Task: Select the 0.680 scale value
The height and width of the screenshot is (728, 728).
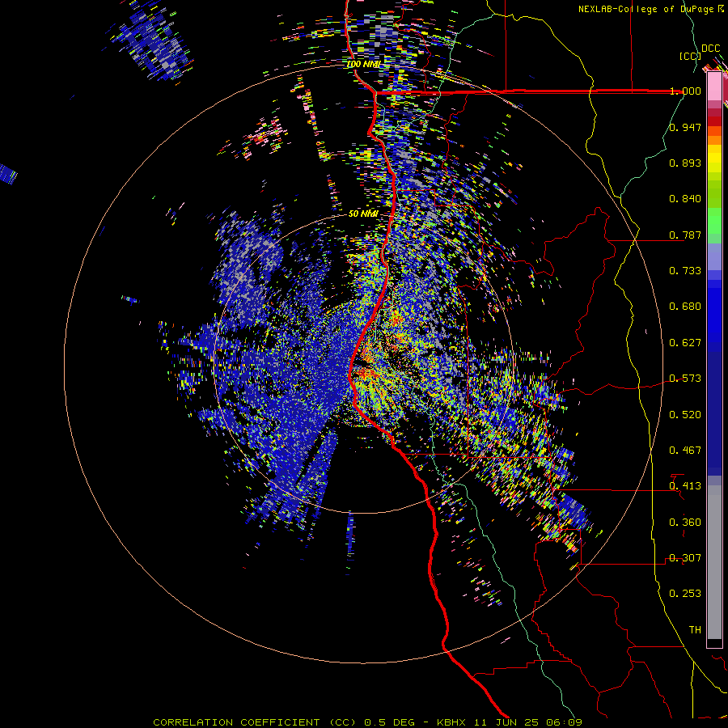Action: pyautogui.click(x=685, y=306)
